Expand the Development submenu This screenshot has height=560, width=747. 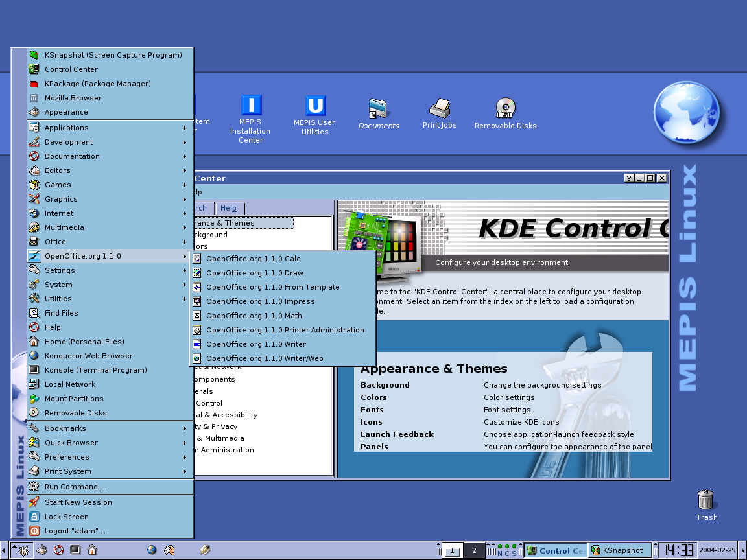click(110, 142)
